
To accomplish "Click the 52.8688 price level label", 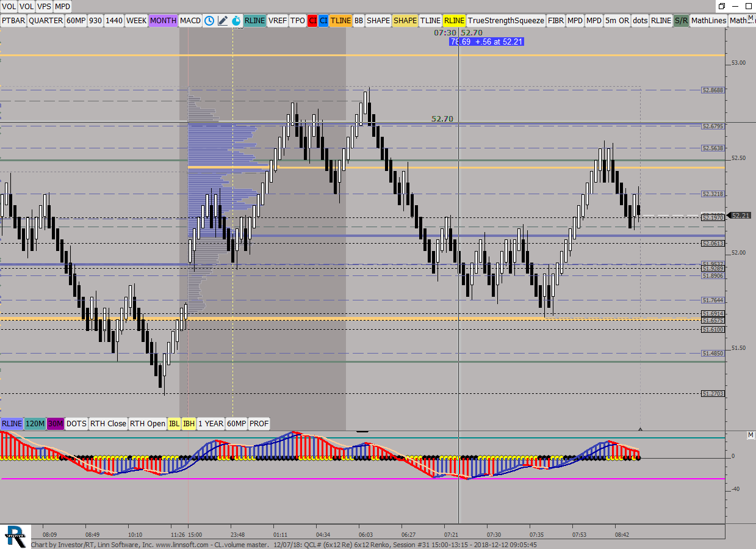I will 713,90.
